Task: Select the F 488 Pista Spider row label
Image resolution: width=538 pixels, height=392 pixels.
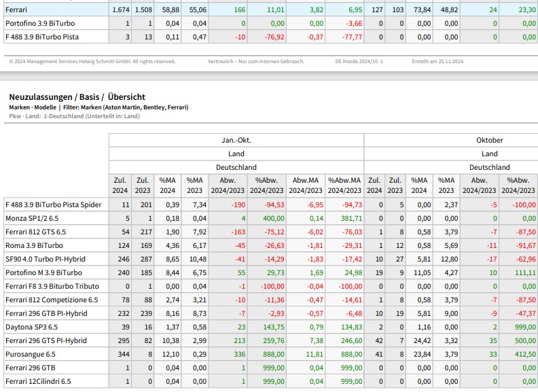Action: [x=53, y=204]
